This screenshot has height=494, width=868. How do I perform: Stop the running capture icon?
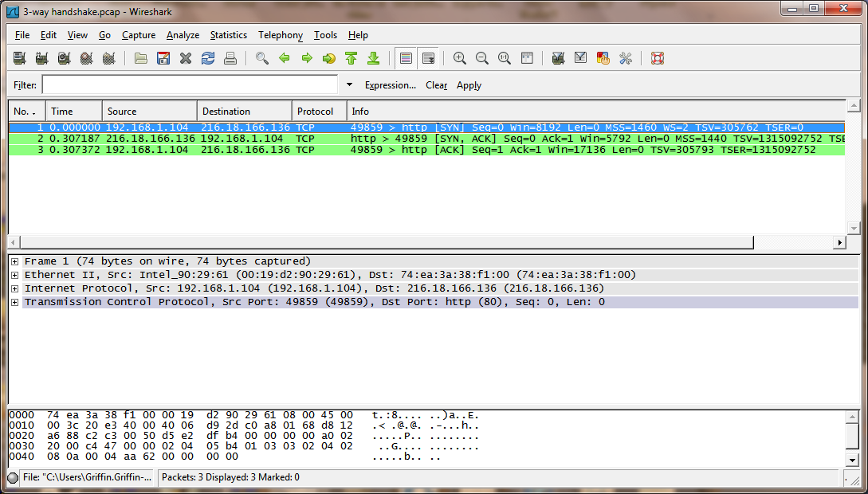(x=86, y=58)
